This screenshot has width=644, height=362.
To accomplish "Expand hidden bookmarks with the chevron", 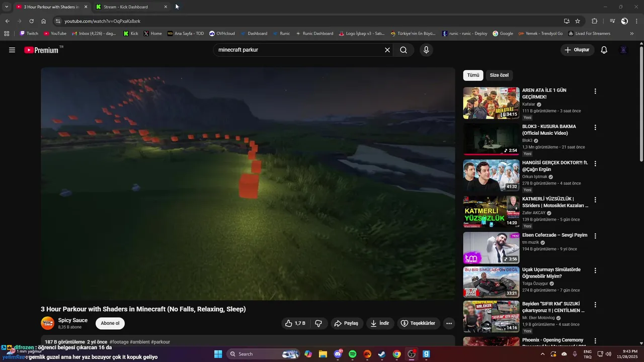I will pos(632,34).
